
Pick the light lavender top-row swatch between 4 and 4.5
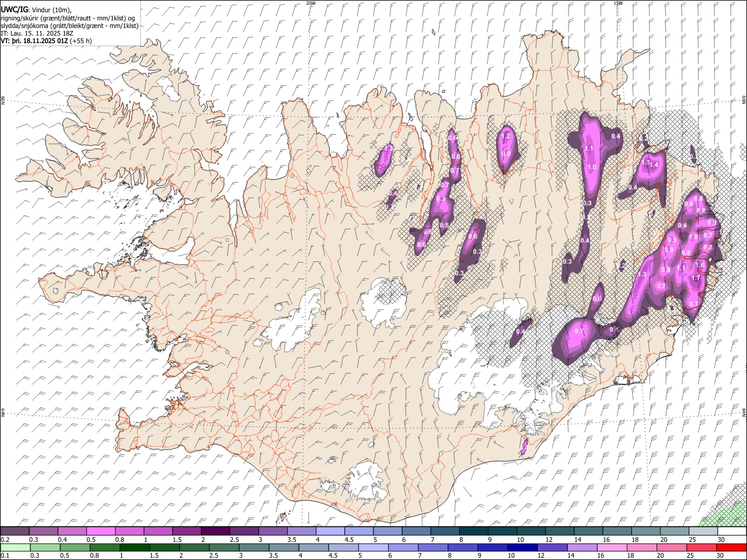tap(330, 531)
